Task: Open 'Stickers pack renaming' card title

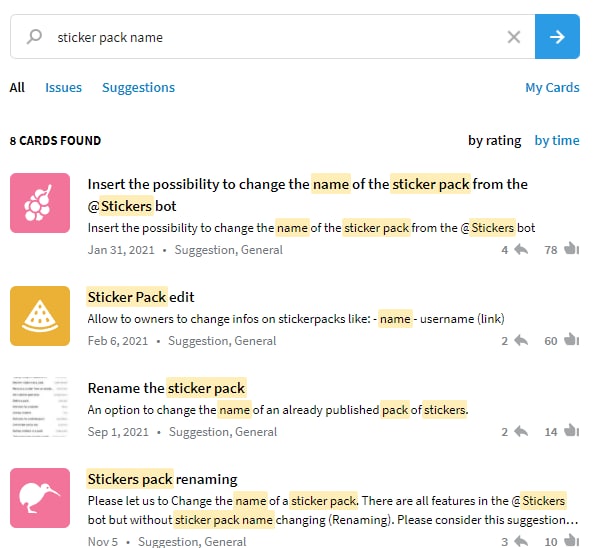Action: click(x=163, y=479)
